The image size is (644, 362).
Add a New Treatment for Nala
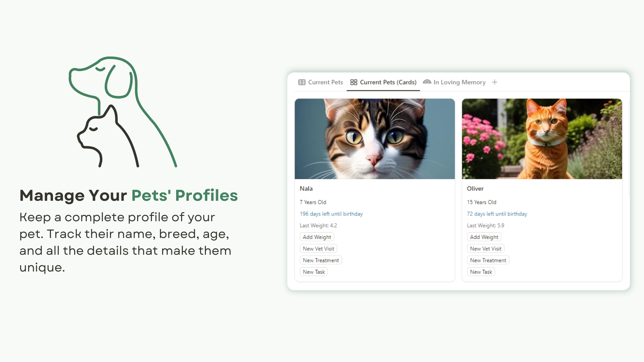click(321, 260)
